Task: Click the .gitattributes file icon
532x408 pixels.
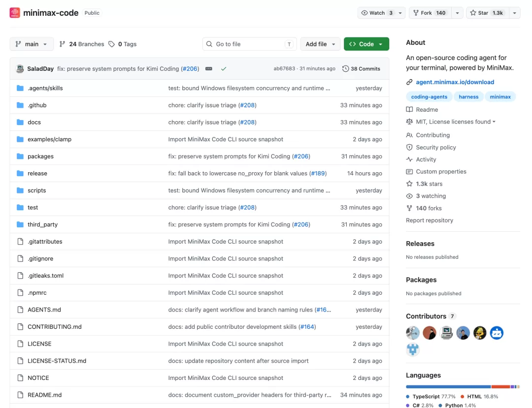Action: click(20, 241)
